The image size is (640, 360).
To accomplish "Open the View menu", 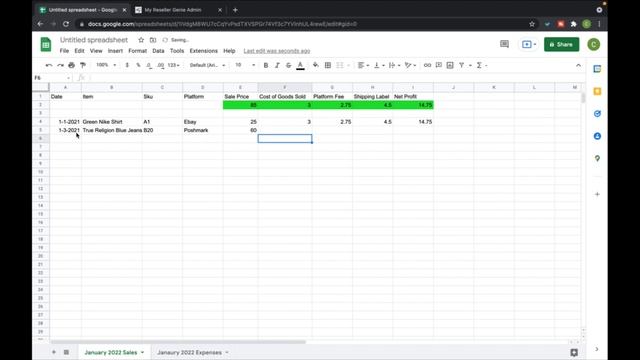I will coord(96,51).
